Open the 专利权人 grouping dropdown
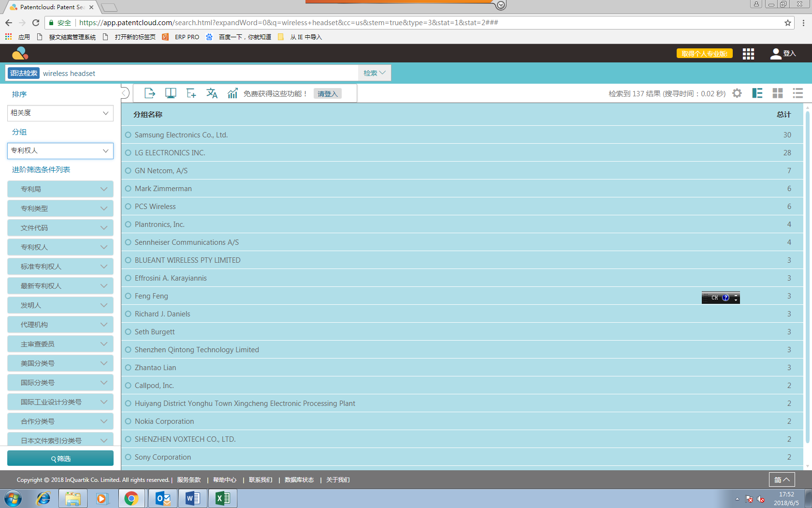The height and width of the screenshot is (508, 812). (60, 151)
